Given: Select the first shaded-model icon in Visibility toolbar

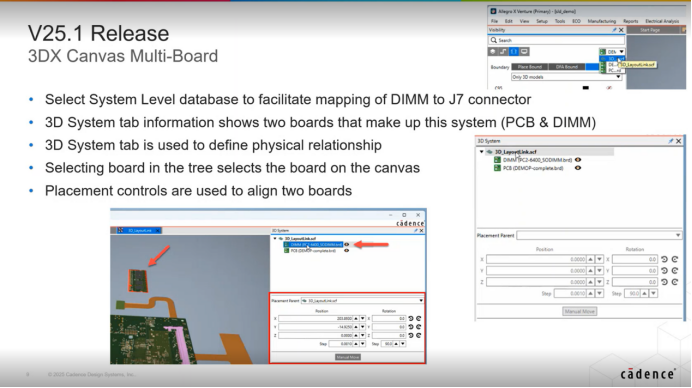Looking at the screenshot, I should pyautogui.click(x=493, y=52).
